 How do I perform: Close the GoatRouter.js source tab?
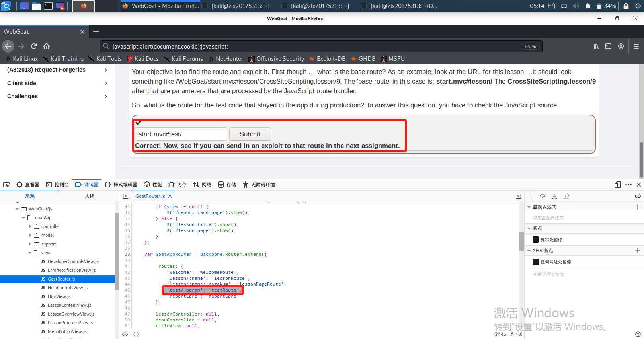[170, 196]
